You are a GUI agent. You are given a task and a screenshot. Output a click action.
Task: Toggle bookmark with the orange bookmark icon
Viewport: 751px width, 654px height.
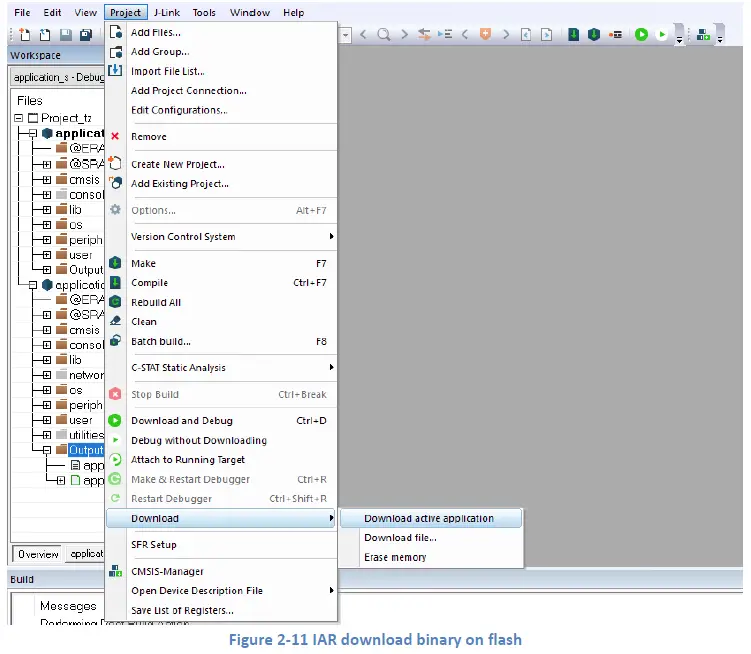click(x=485, y=34)
